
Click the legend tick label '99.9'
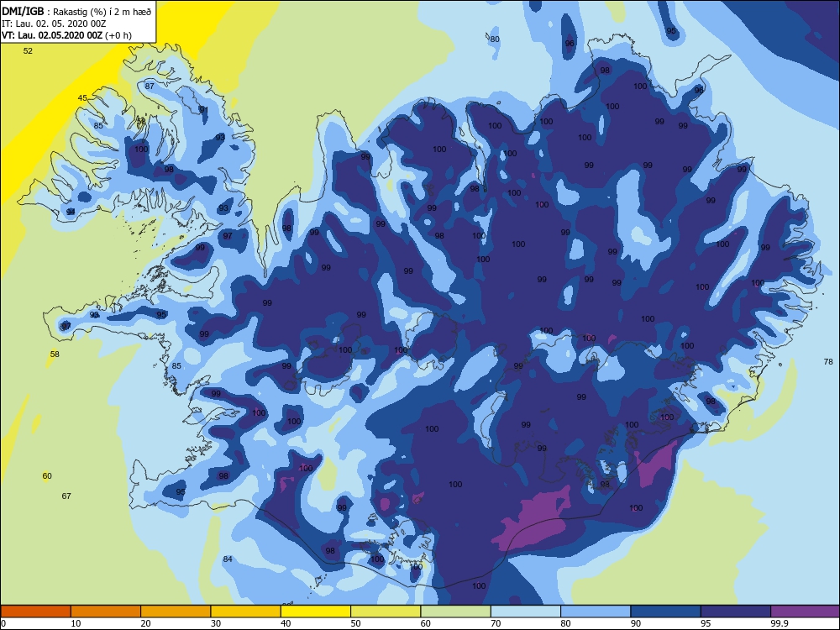779,623
